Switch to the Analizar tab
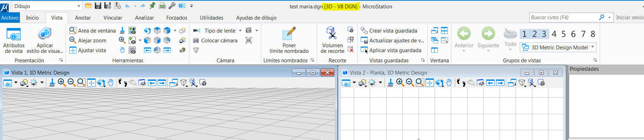 click(144, 17)
